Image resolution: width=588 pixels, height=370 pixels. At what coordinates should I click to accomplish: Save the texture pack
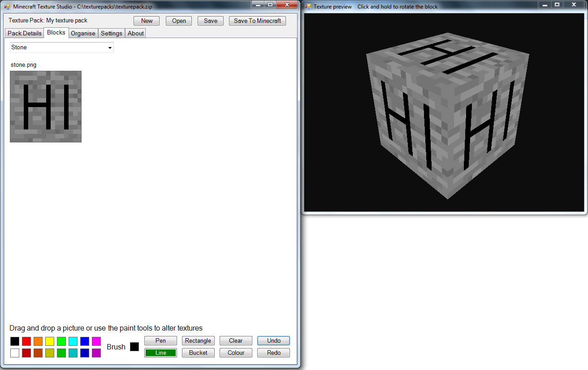point(211,21)
